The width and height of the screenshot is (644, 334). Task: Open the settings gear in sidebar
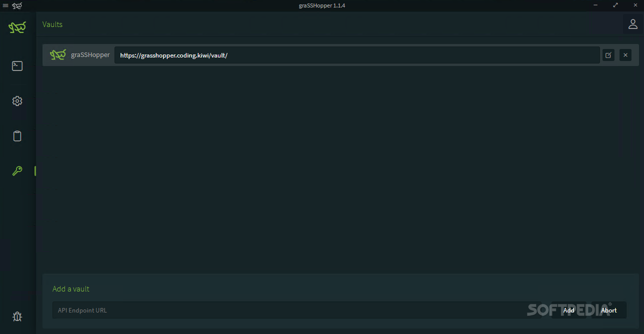(x=17, y=101)
